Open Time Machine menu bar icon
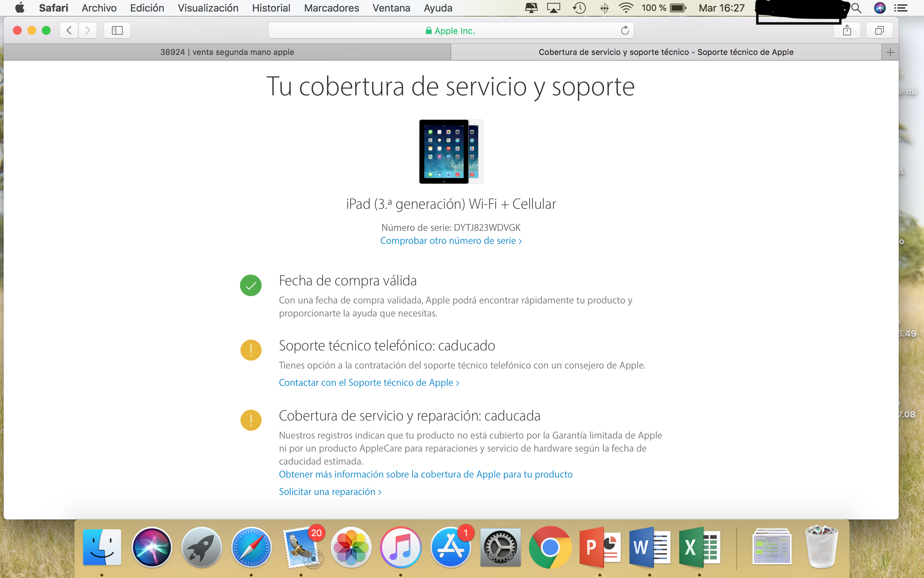The height and width of the screenshot is (578, 924). (580, 8)
